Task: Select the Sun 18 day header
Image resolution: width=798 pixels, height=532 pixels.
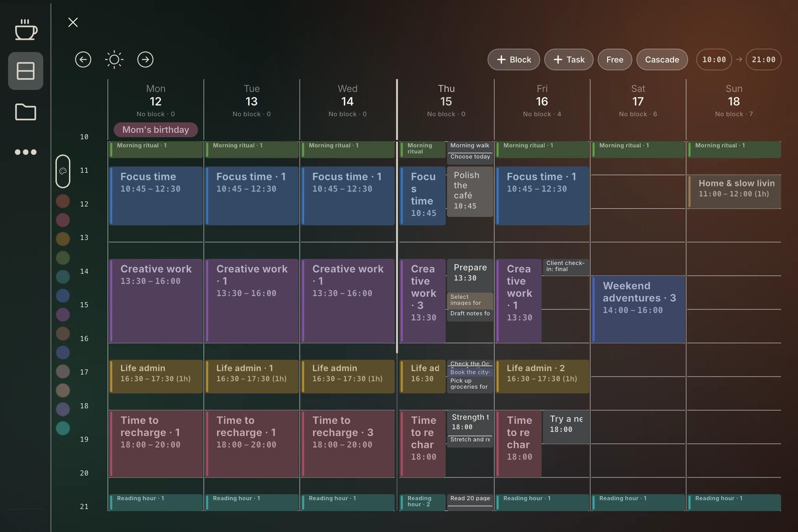Action: click(734, 100)
